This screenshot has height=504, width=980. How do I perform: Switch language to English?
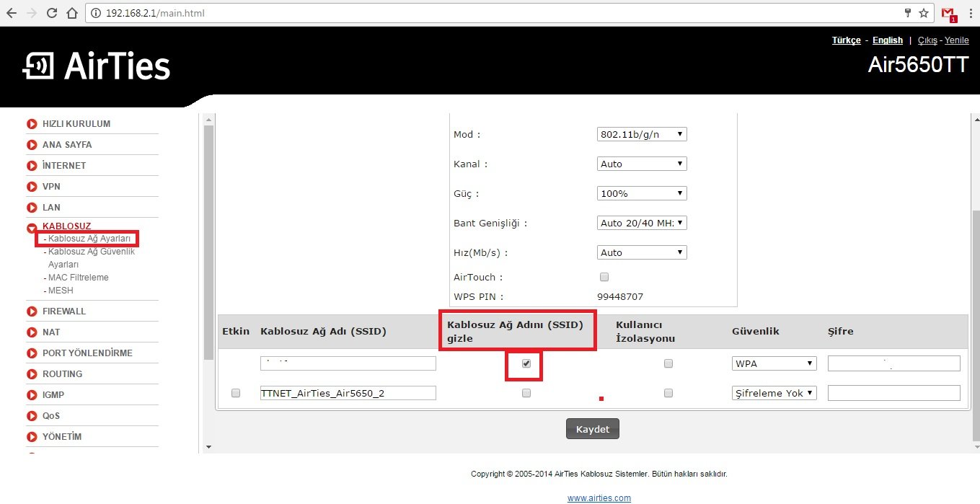point(888,40)
